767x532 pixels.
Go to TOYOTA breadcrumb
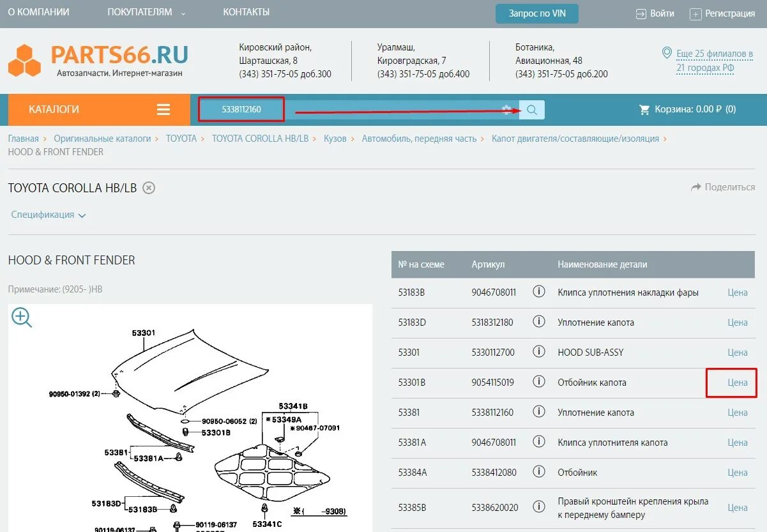coord(181,139)
